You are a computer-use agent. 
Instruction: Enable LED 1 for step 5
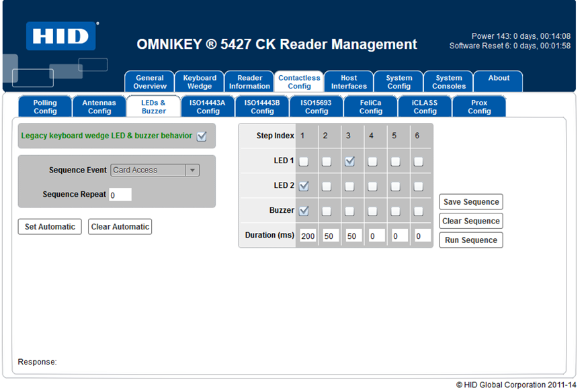395,161
